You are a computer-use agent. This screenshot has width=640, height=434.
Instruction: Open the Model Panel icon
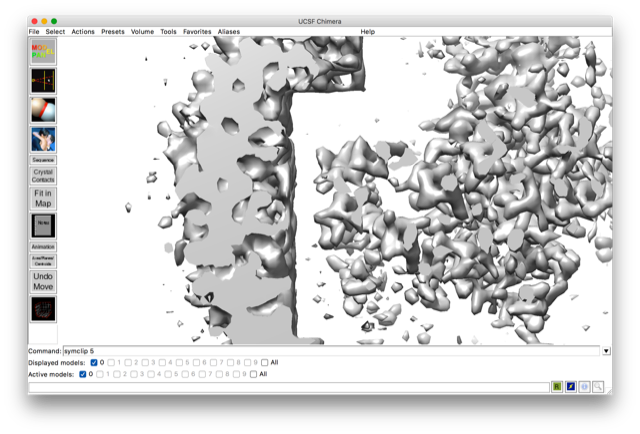point(43,52)
